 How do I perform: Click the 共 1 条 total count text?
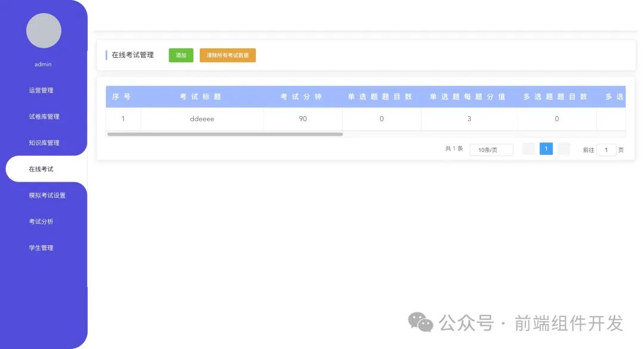pyautogui.click(x=454, y=148)
